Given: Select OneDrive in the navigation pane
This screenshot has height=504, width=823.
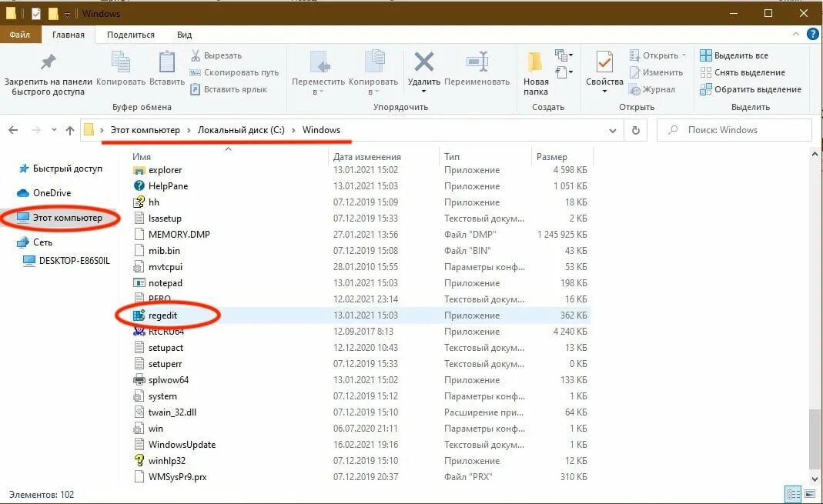Looking at the screenshot, I should click(44, 193).
